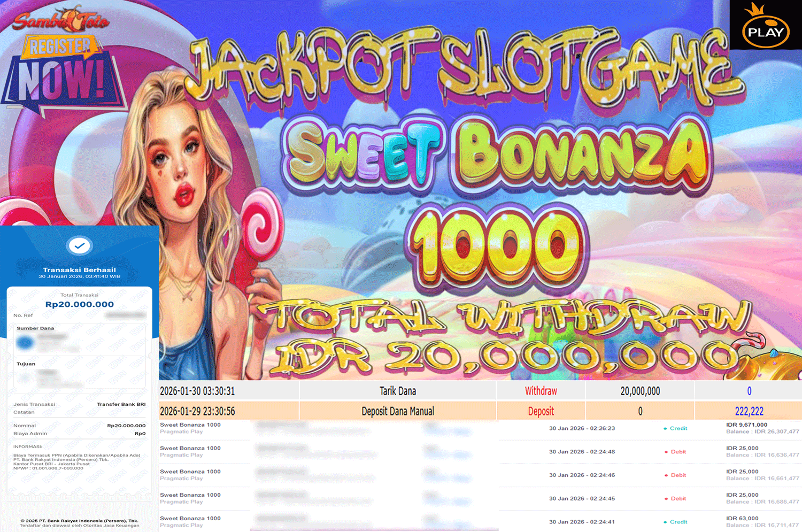Click the Debit status at 02:24:48
The image size is (802, 532).
pos(675,452)
